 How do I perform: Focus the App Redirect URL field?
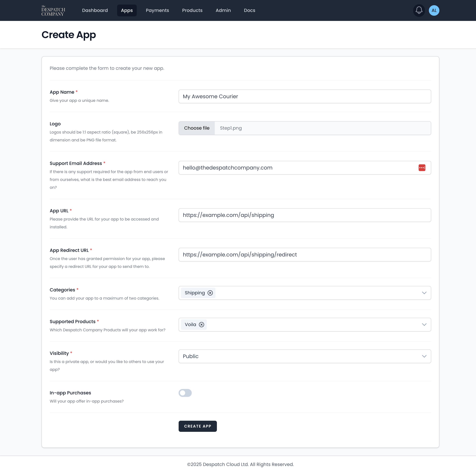click(x=305, y=255)
